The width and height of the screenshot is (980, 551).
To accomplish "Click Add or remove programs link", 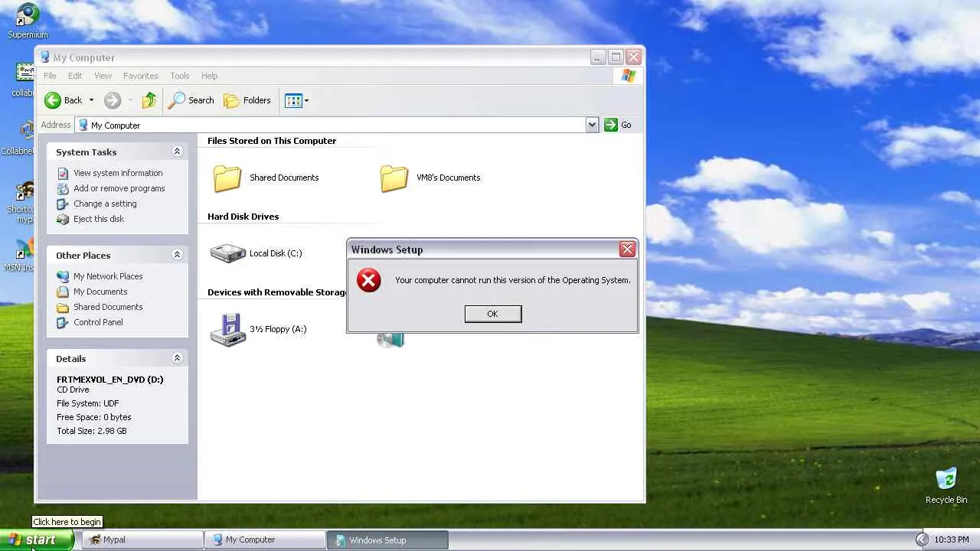I will pyautogui.click(x=119, y=188).
